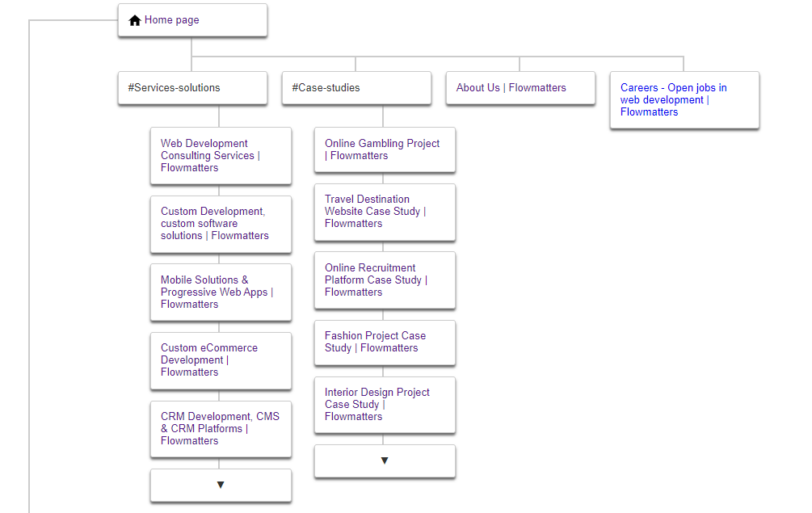Click the house icon on Home page node
812x513 pixels.
pos(135,20)
